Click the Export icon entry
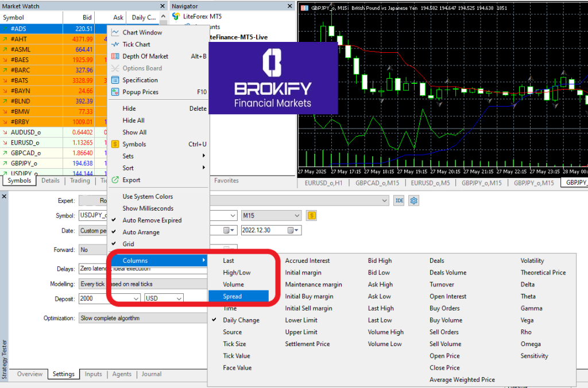Image resolution: width=588 pixels, height=388 pixels. (115, 180)
